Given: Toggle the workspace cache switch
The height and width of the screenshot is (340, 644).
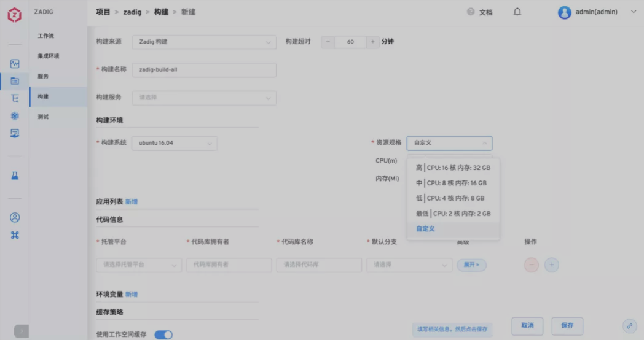Looking at the screenshot, I should point(163,334).
